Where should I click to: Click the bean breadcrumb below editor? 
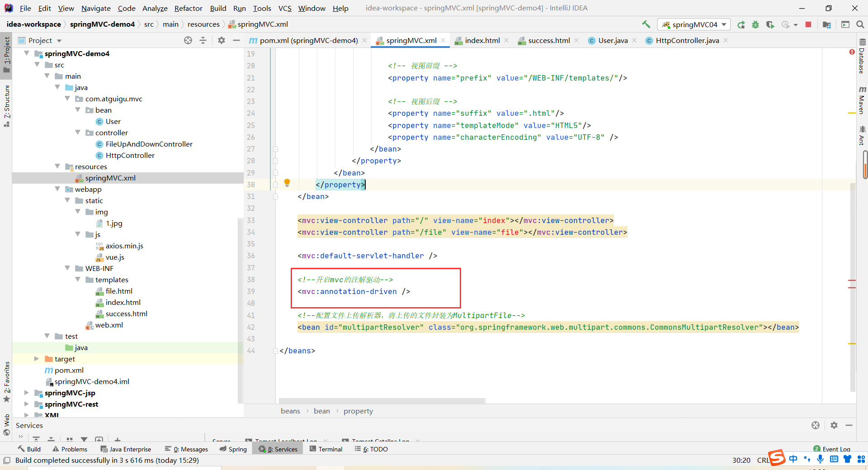click(322, 411)
